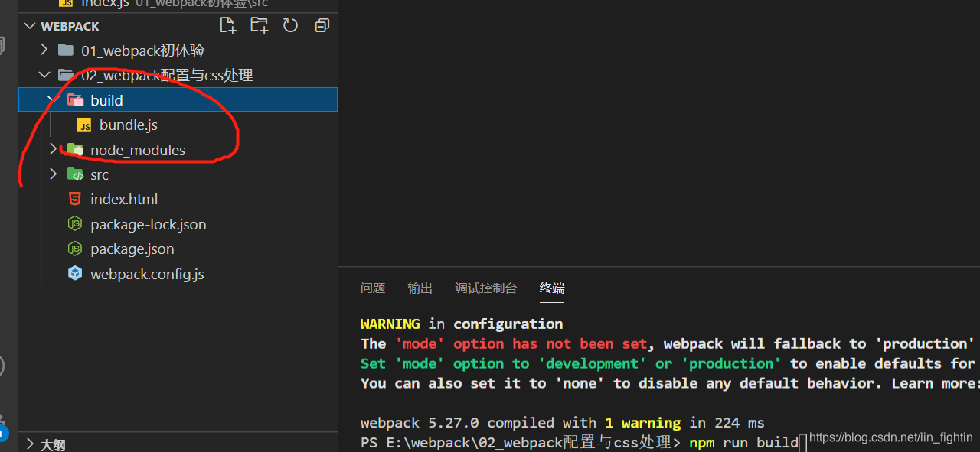
Task: Expand the node_modules folder chevron
Action: (53, 149)
